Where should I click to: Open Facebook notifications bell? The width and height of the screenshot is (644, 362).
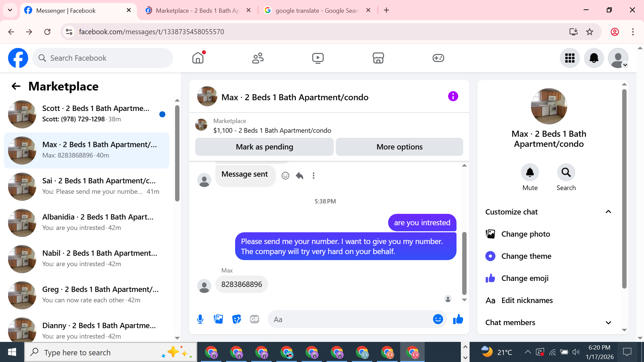(x=594, y=58)
